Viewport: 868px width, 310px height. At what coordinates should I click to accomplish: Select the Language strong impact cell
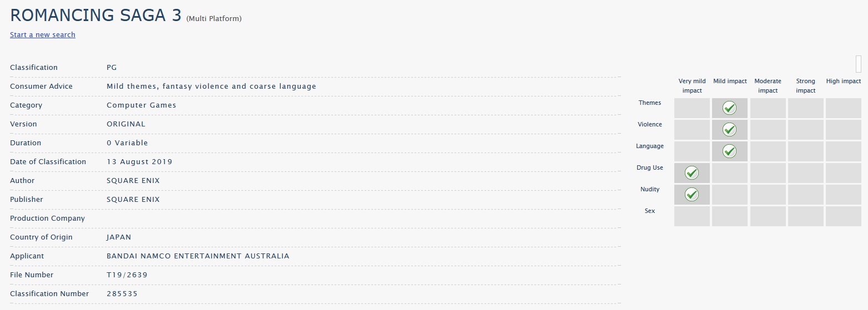pyautogui.click(x=805, y=151)
